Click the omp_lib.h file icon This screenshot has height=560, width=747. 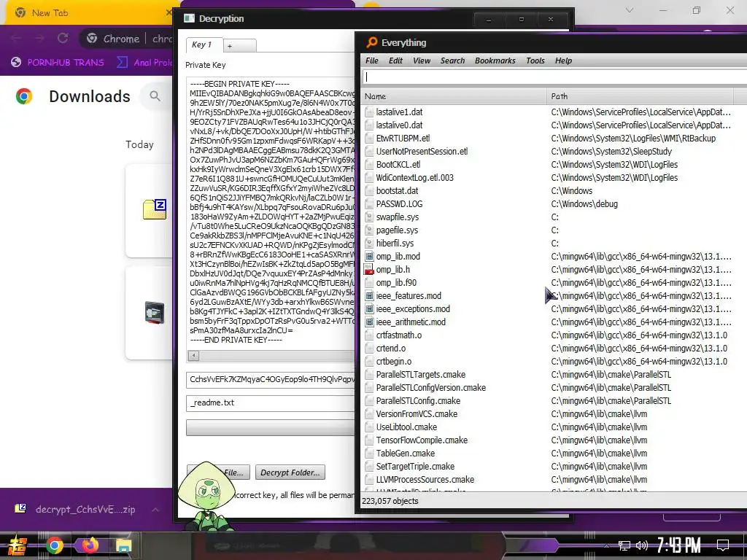point(369,270)
